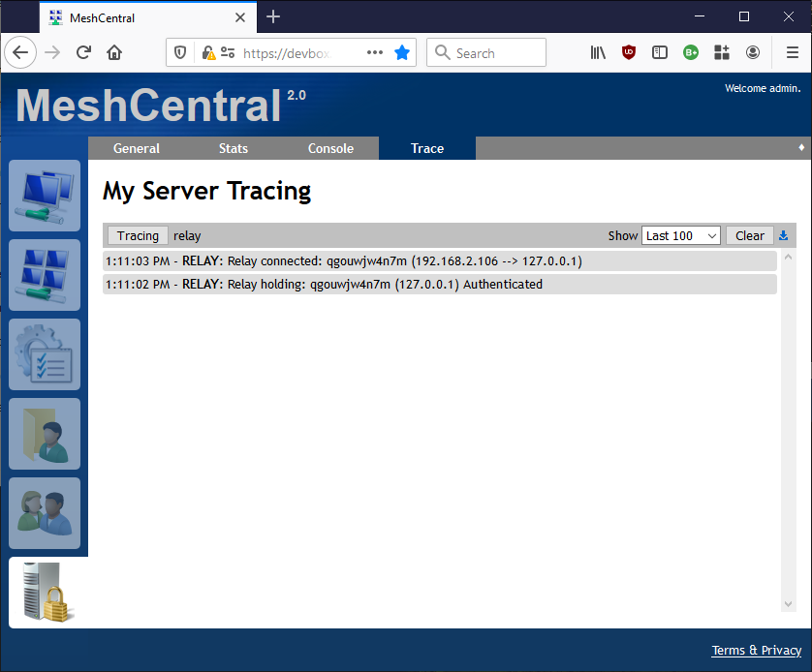Open the uBlock Origin shield icon

(629, 52)
